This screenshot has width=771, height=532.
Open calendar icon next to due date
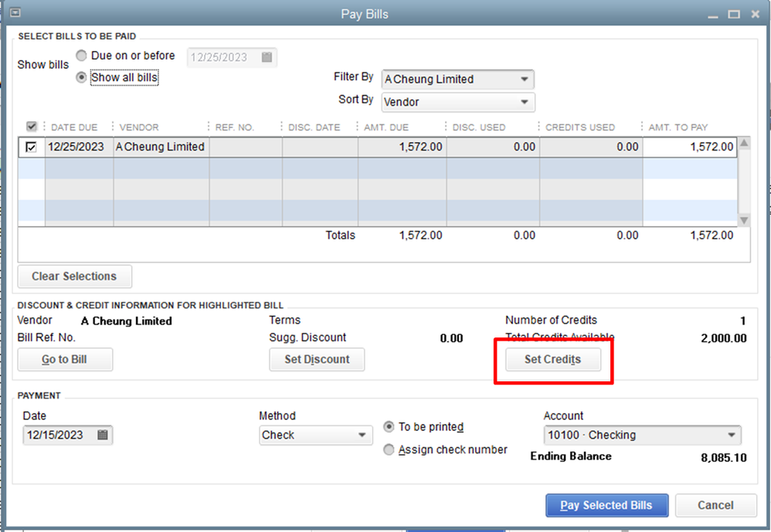coord(267,57)
